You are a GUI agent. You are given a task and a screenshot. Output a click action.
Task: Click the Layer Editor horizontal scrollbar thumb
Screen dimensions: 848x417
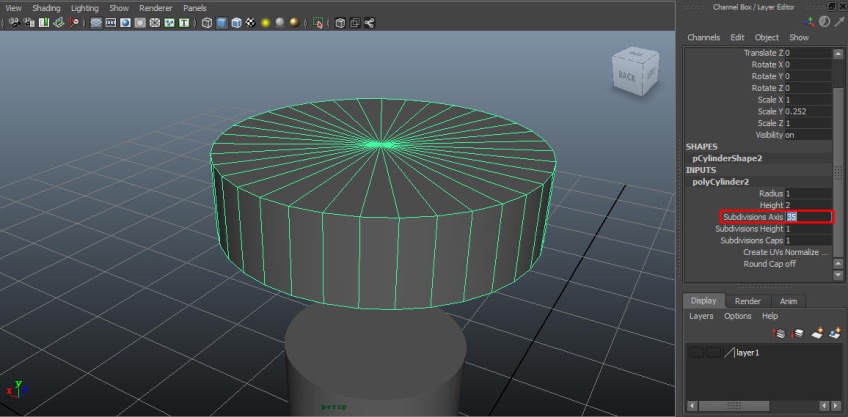(734, 406)
